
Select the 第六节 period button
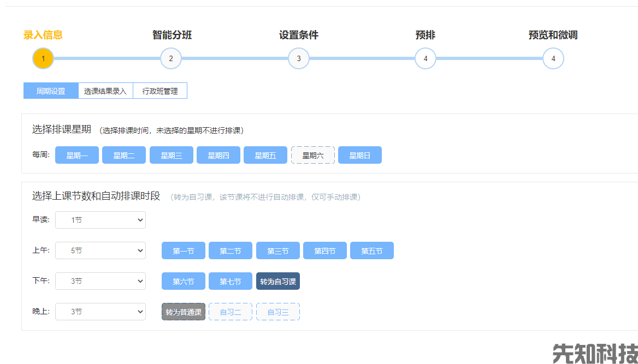(184, 281)
